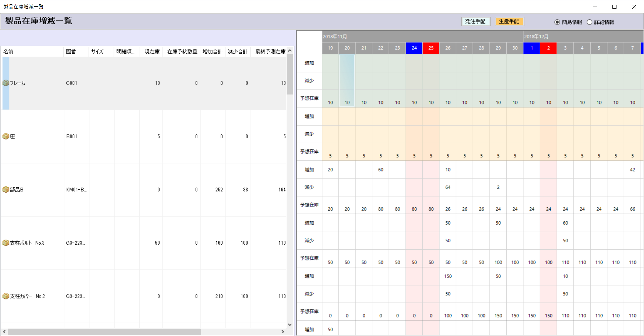Select the 簡易情報 radio button
Screen dimensions: 644x336
557,22
